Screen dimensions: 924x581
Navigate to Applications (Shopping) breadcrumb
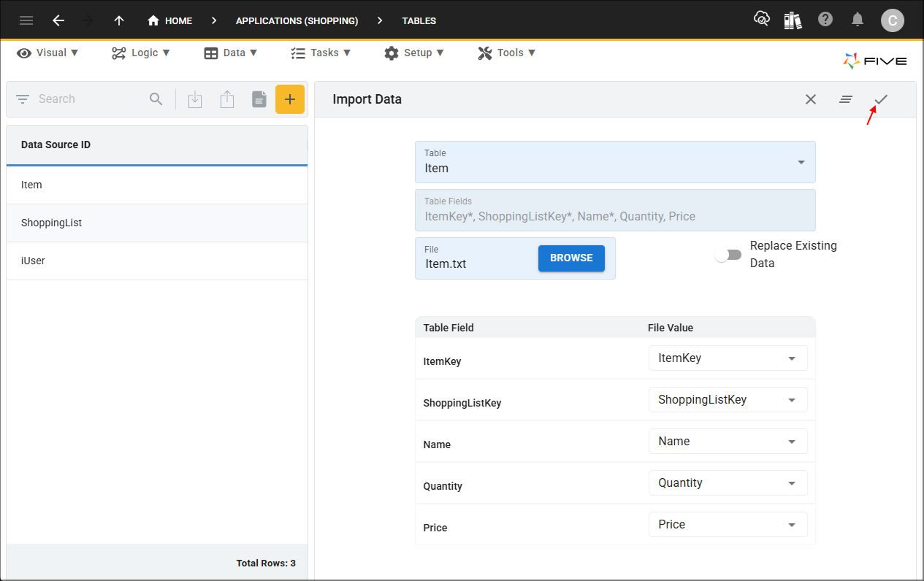[297, 20]
